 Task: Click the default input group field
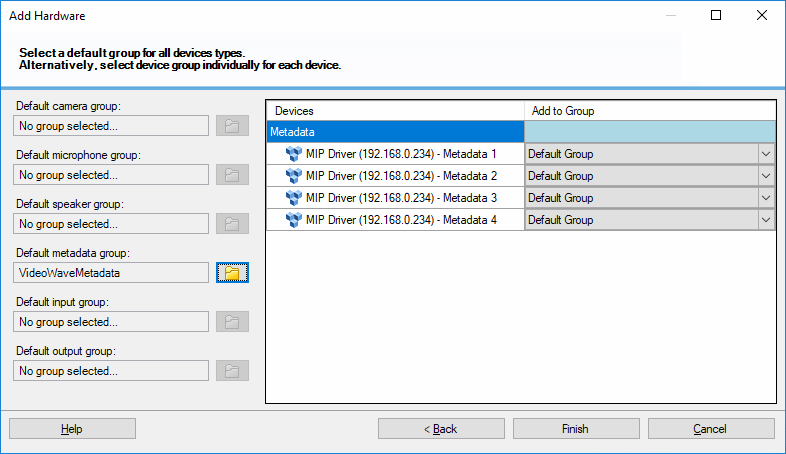tap(111, 322)
